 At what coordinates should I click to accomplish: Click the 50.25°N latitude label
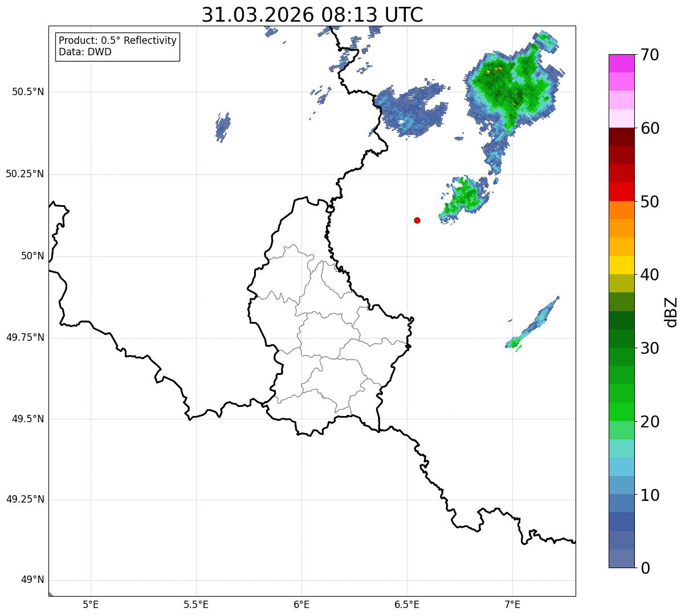(x=25, y=174)
